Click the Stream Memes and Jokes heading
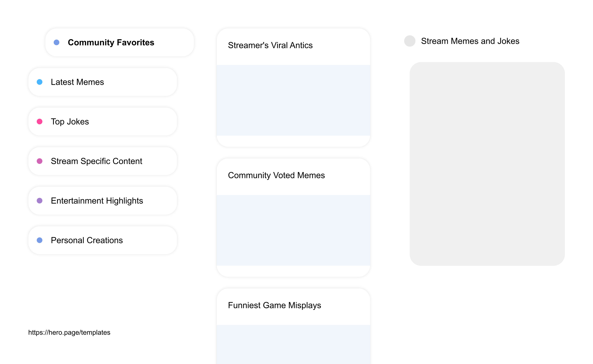Screen dimensions: 593x364 click(x=470, y=41)
